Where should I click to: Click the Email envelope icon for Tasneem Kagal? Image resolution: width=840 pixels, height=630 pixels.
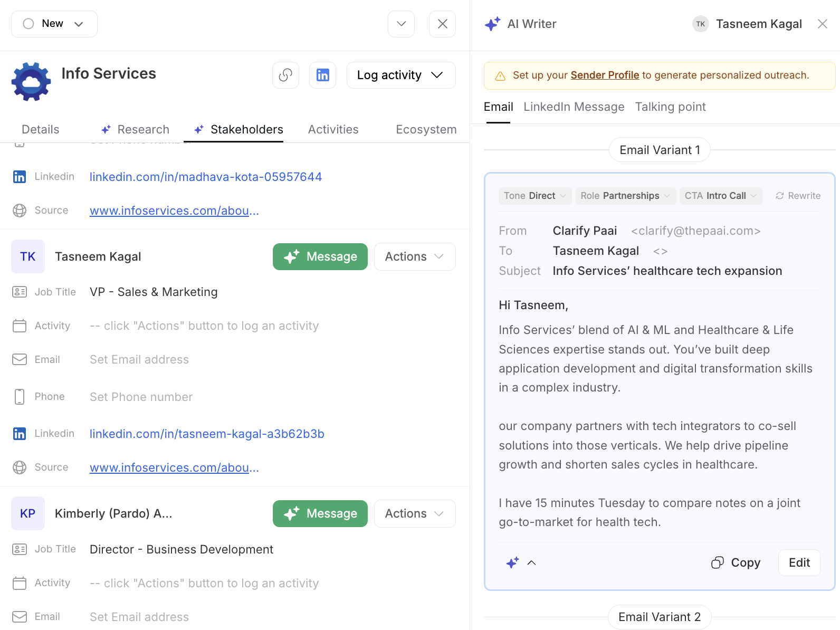pos(20,359)
